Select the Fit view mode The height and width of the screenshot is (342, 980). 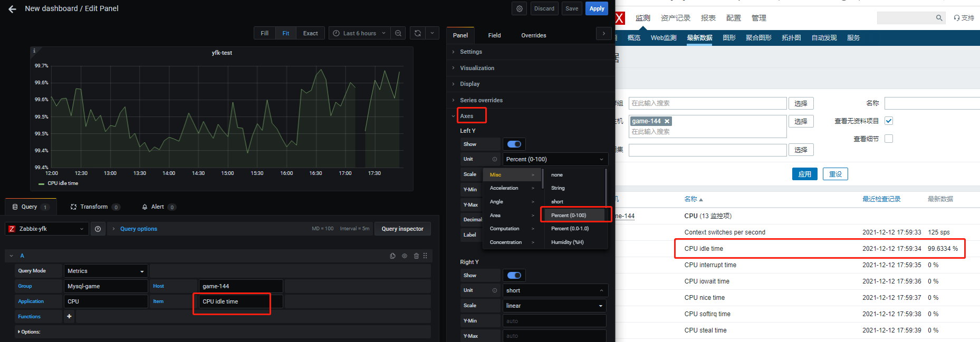286,33
